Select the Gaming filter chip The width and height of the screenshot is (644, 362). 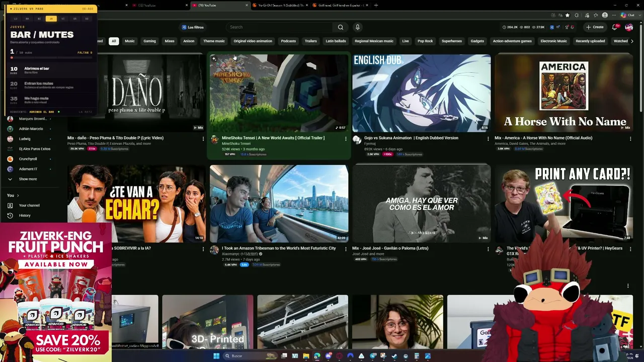(149, 41)
